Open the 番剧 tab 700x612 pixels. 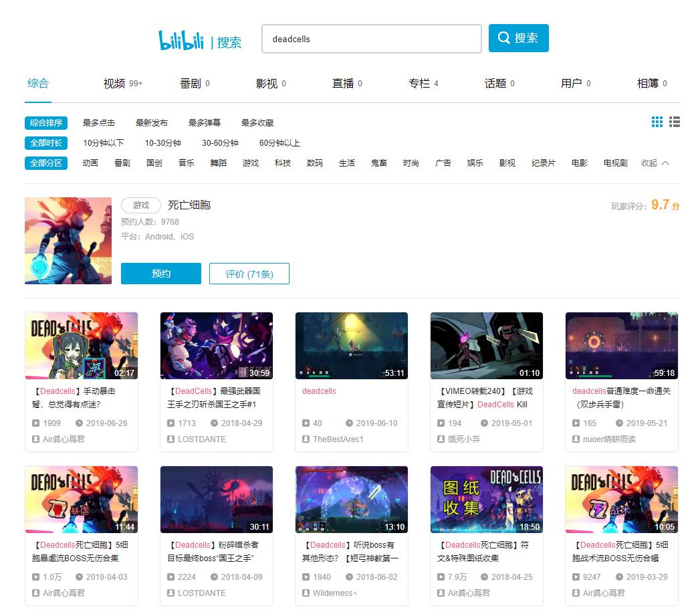pos(195,84)
